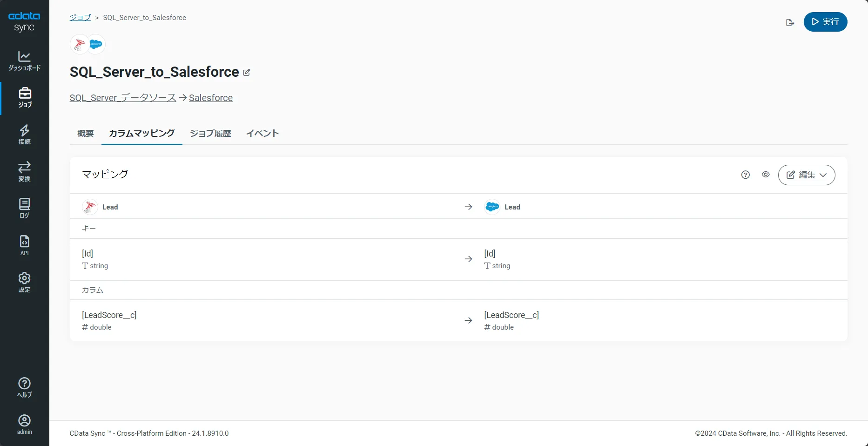868x446 pixels.
Task: Open the 変換 transformations sidebar icon
Action: (24, 171)
